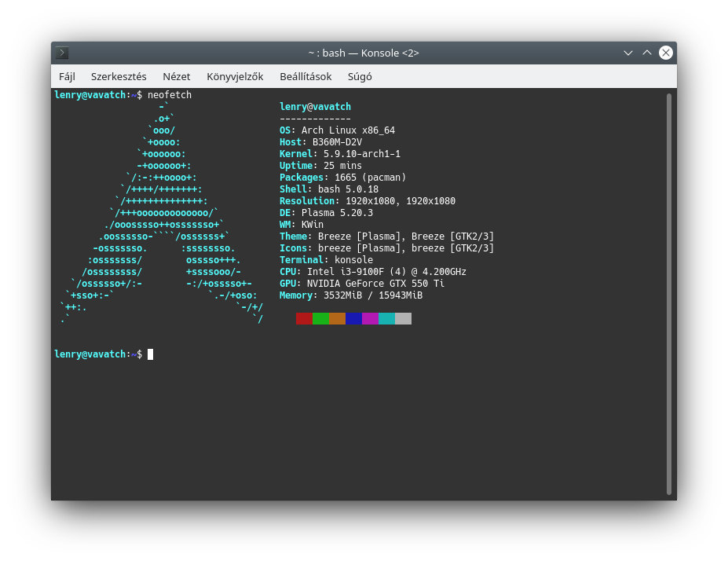Minimize the Konsole window with down-chevron

point(628,53)
